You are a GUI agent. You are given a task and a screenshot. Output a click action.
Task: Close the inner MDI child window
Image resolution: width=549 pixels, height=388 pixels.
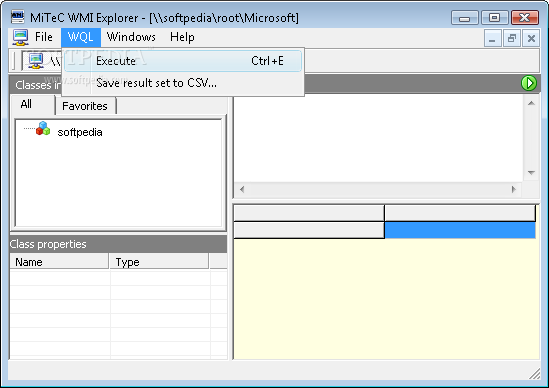coord(531,38)
